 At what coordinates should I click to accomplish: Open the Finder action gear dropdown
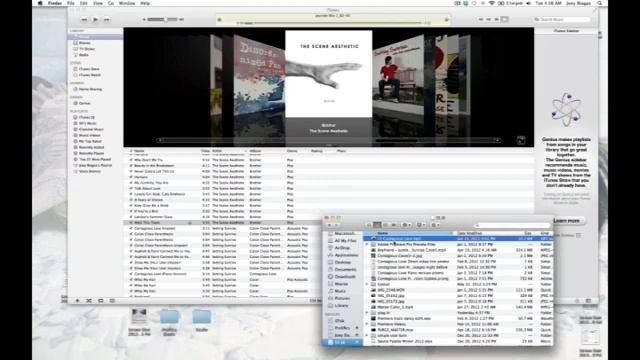[x=407, y=225]
